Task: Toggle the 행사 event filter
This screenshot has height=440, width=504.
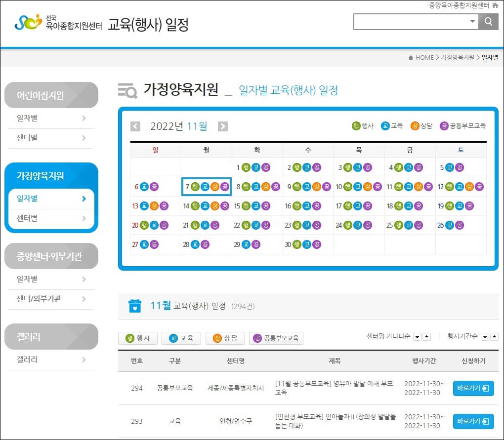Action: pyautogui.click(x=137, y=338)
